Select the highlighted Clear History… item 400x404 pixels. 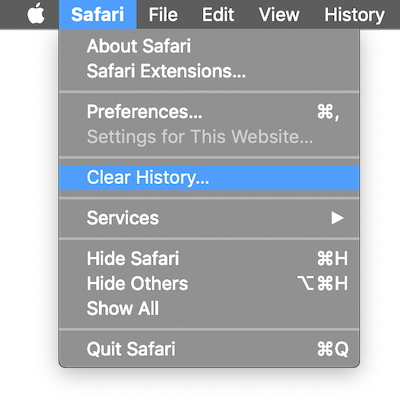209,177
